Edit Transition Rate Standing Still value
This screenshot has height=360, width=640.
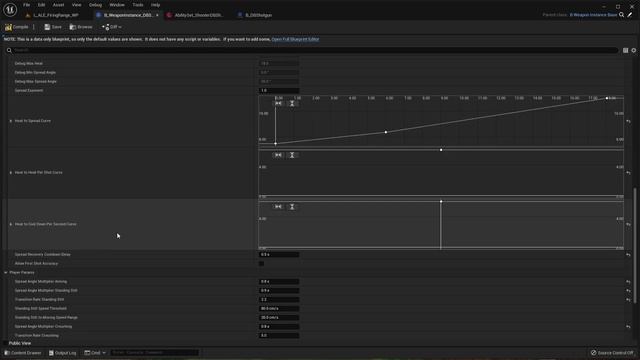(279, 300)
